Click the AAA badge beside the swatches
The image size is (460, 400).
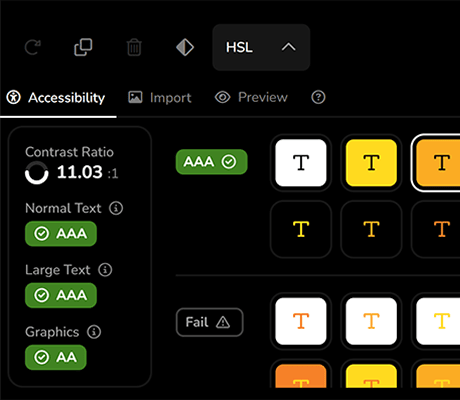(212, 162)
